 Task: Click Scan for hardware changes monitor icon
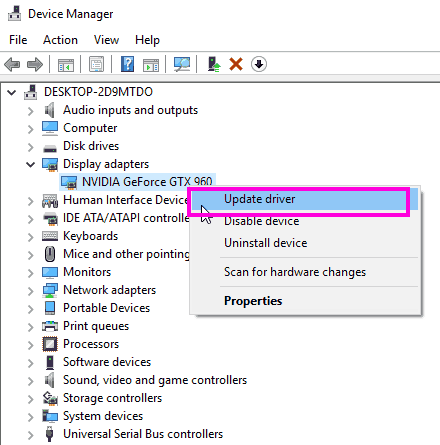click(x=182, y=64)
